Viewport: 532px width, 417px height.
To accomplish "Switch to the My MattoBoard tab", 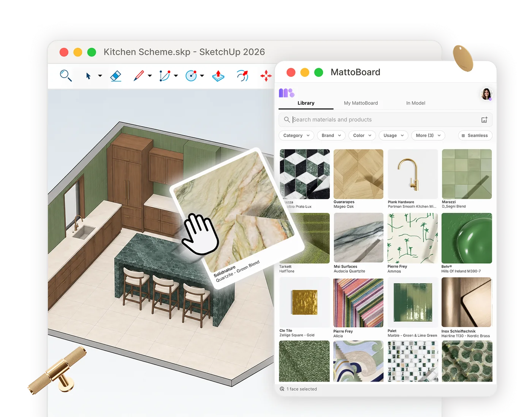I will [x=361, y=103].
